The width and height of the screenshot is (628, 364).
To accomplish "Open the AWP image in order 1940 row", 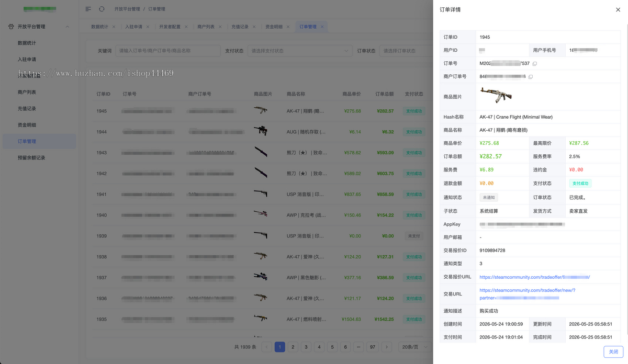I will click(261, 214).
